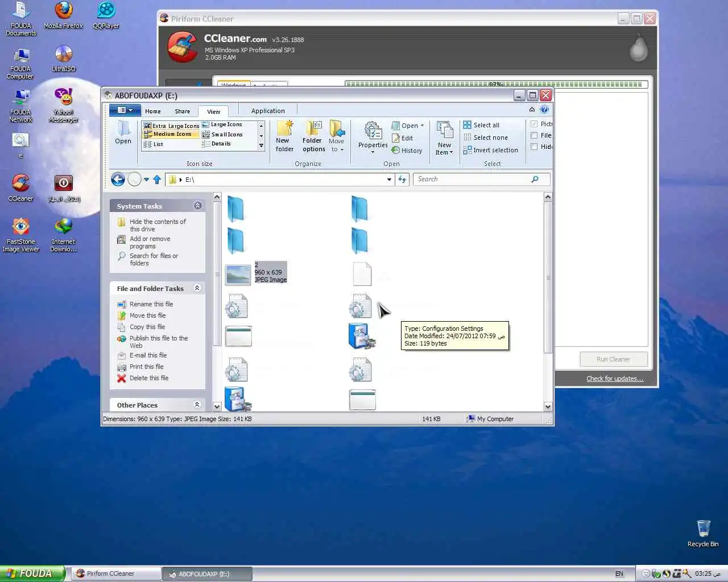Open the Application ribbon tab
Screen dimensions: 728x582
click(x=268, y=111)
